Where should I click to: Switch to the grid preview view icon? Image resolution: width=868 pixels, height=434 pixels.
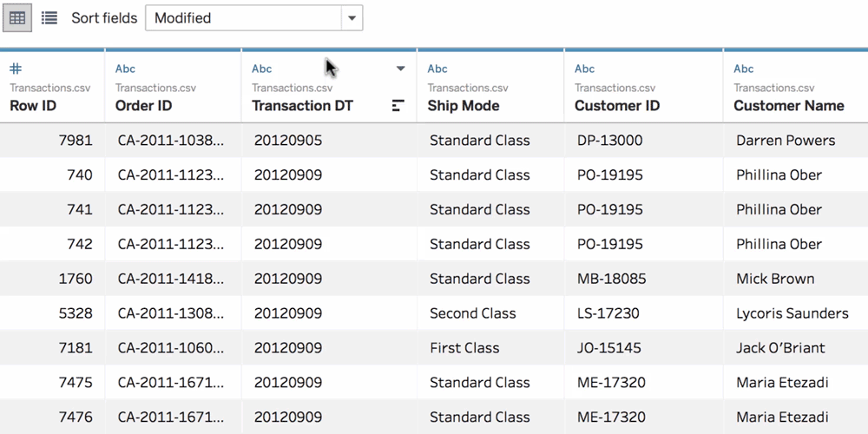point(17,17)
